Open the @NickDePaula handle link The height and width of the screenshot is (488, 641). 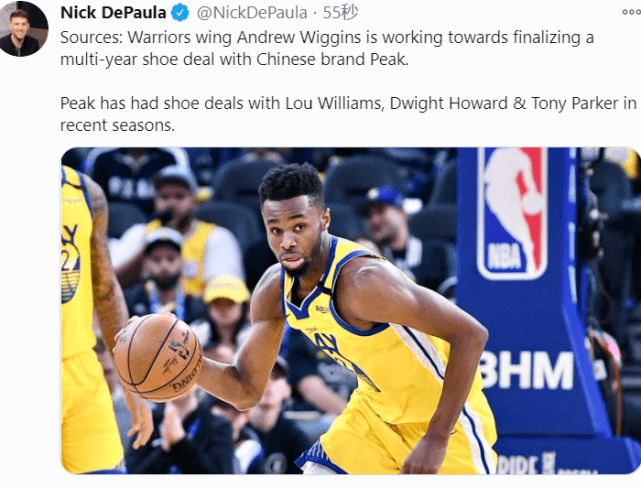252,13
